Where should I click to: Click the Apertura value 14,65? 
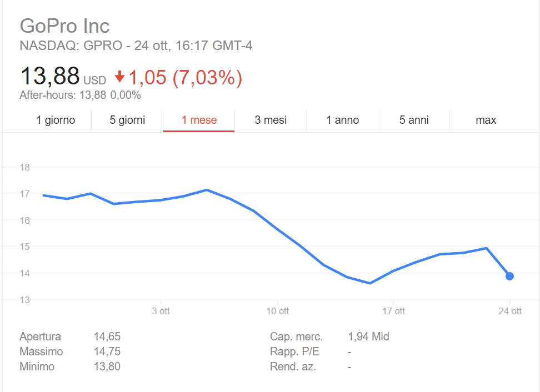pos(107,336)
